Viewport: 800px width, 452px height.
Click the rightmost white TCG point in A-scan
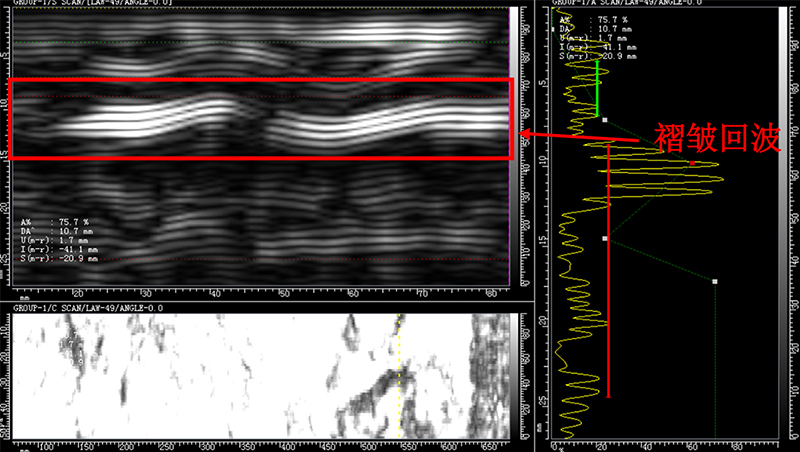coord(715,282)
